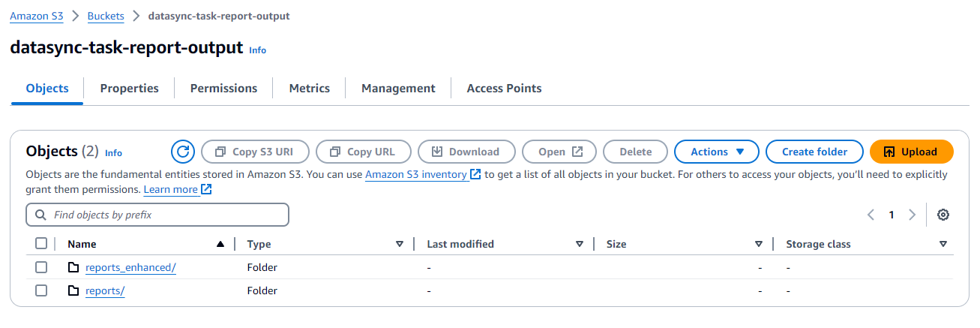Open Amazon S3 breadcrumb link
Screen dimensions: 980x328
coord(37,16)
